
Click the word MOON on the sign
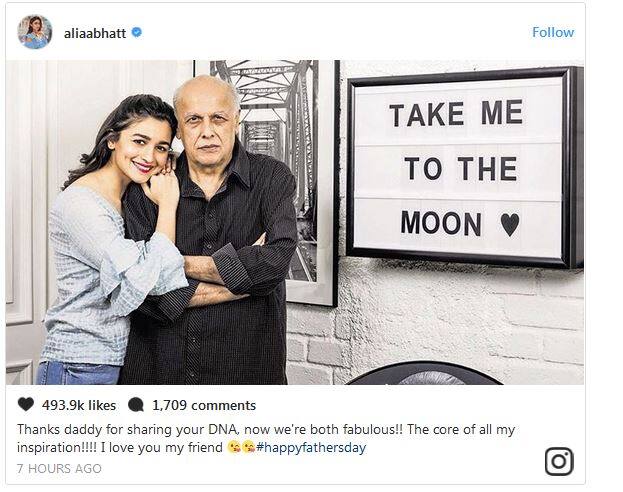tap(441, 223)
